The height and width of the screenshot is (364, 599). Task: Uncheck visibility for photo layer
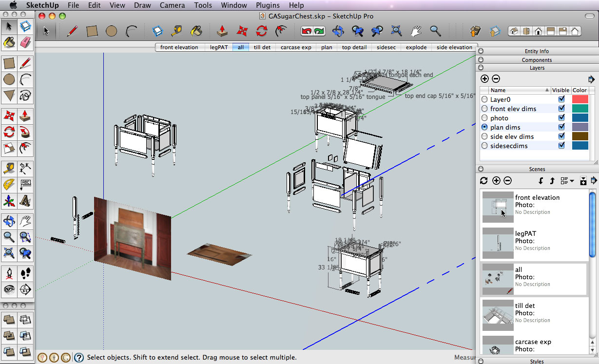[x=561, y=118]
